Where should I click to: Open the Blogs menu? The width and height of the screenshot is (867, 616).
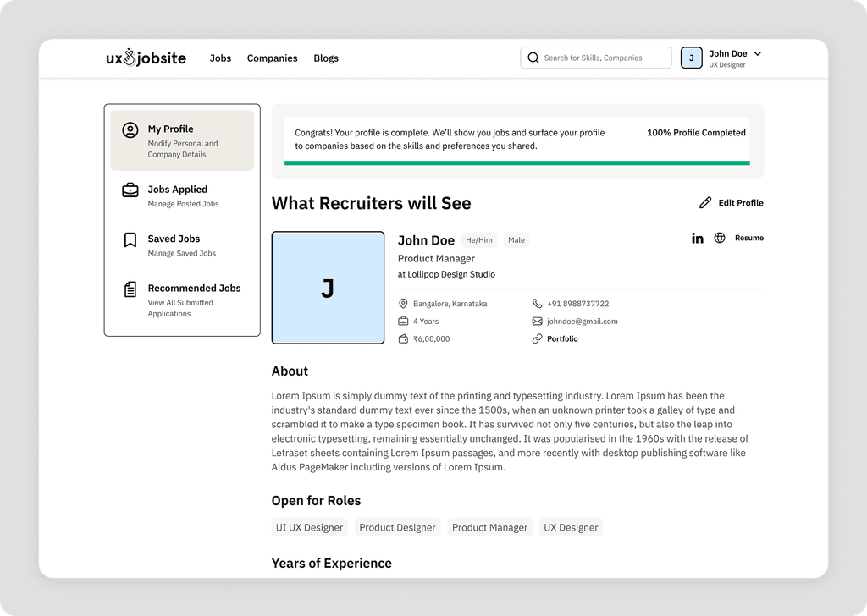(326, 58)
